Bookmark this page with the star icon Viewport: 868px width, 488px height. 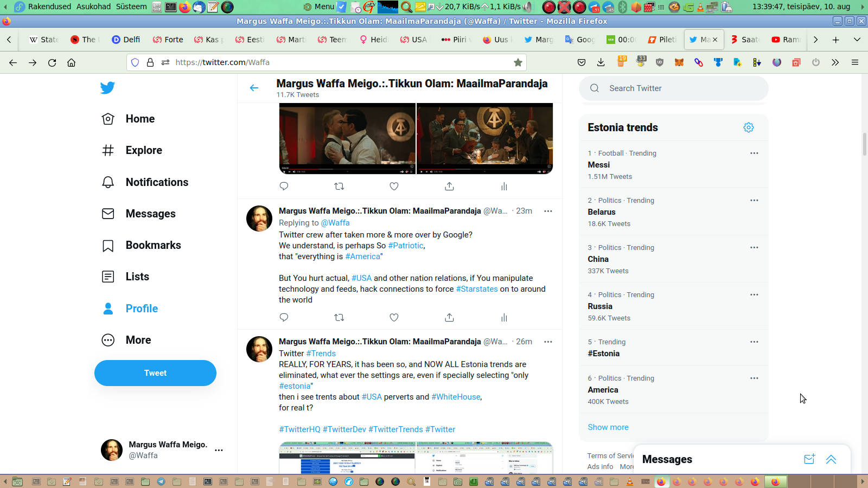point(518,62)
